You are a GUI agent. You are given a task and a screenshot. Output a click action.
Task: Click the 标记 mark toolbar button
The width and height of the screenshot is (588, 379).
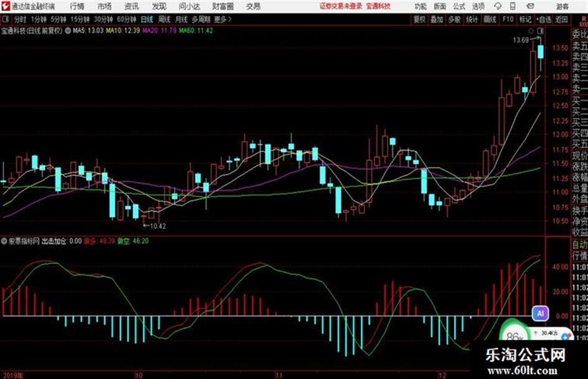click(525, 19)
